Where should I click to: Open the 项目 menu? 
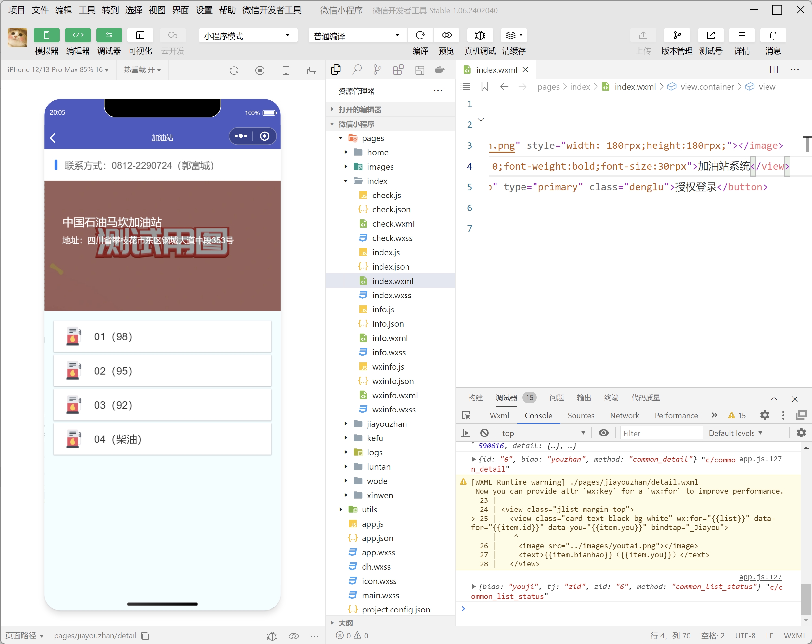(x=17, y=10)
